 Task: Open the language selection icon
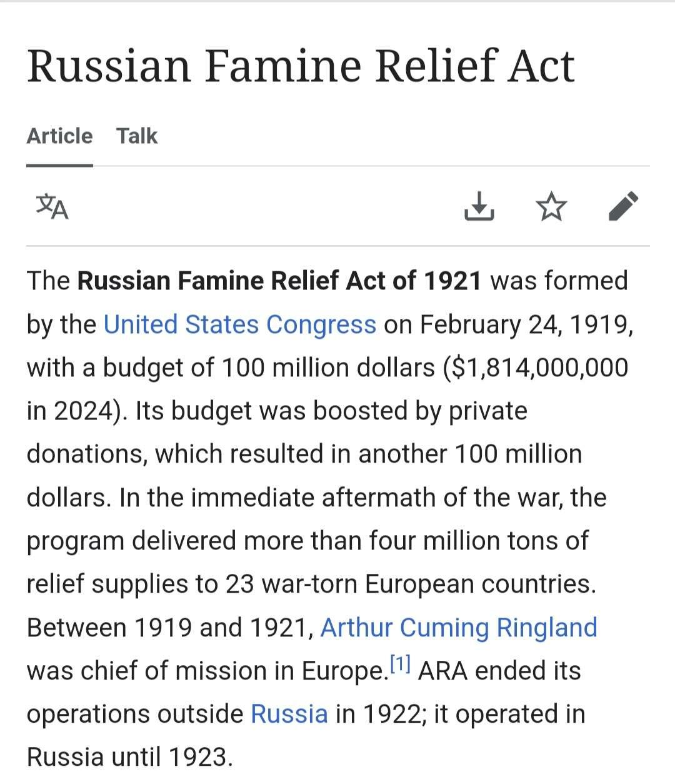coord(52,207)
